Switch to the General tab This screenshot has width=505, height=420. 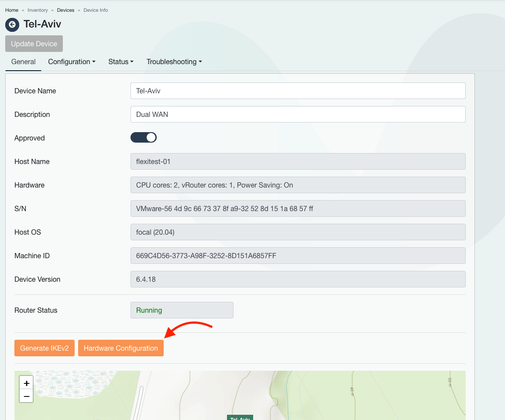tap(24, 61)
